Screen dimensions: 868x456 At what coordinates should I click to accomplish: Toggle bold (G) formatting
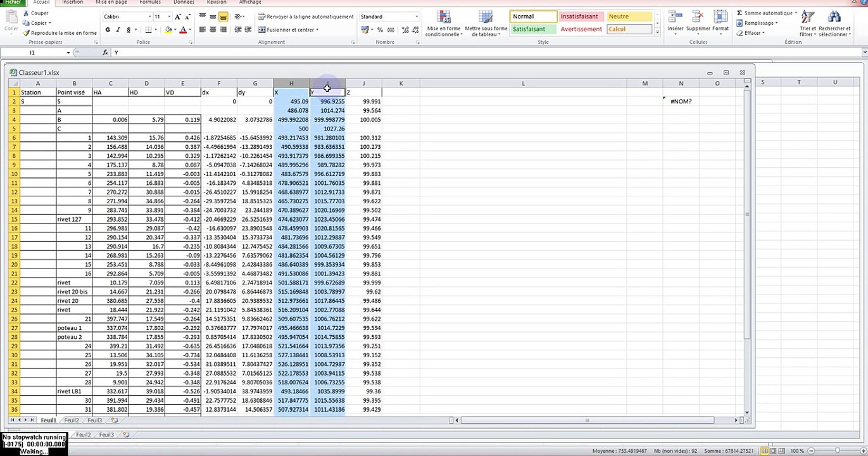[x=108, y=30]
